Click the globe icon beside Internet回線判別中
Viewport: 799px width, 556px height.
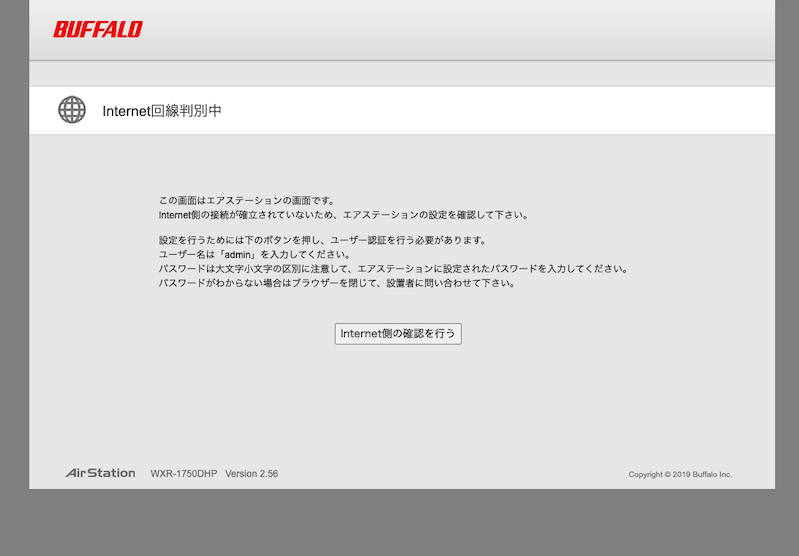(72, 110)
